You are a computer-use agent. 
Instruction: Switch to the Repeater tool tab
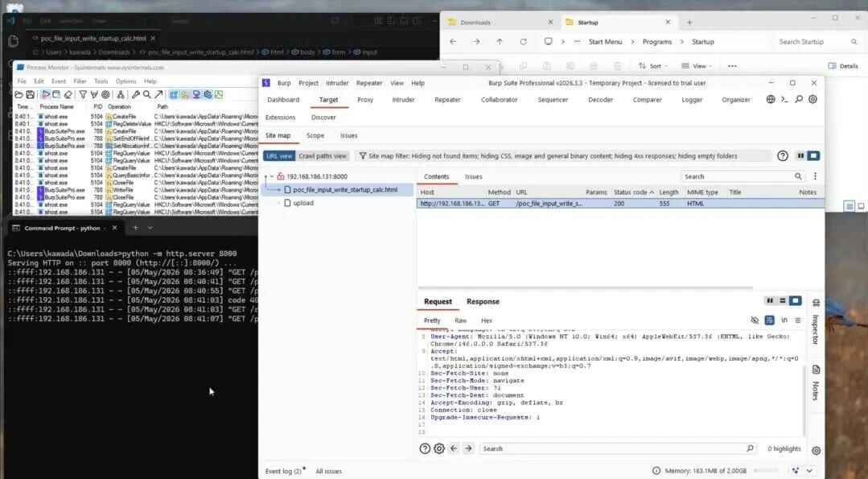point(447,100)
